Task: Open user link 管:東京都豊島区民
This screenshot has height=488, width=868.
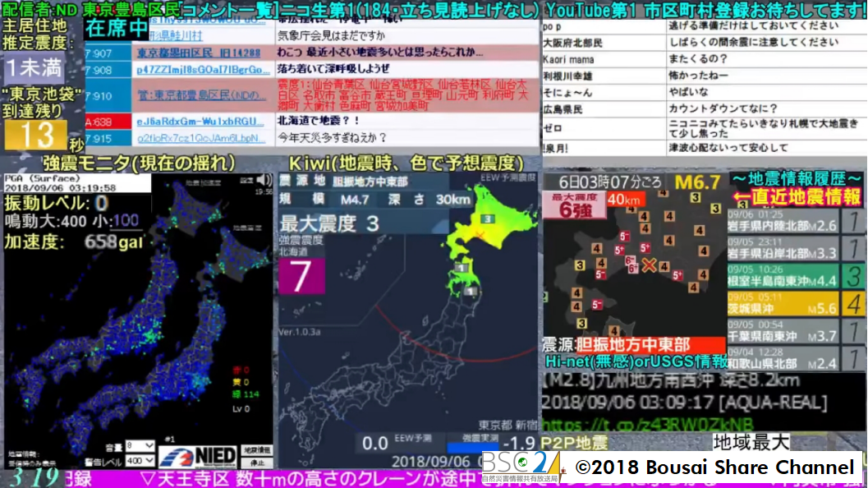Action: 201,95
